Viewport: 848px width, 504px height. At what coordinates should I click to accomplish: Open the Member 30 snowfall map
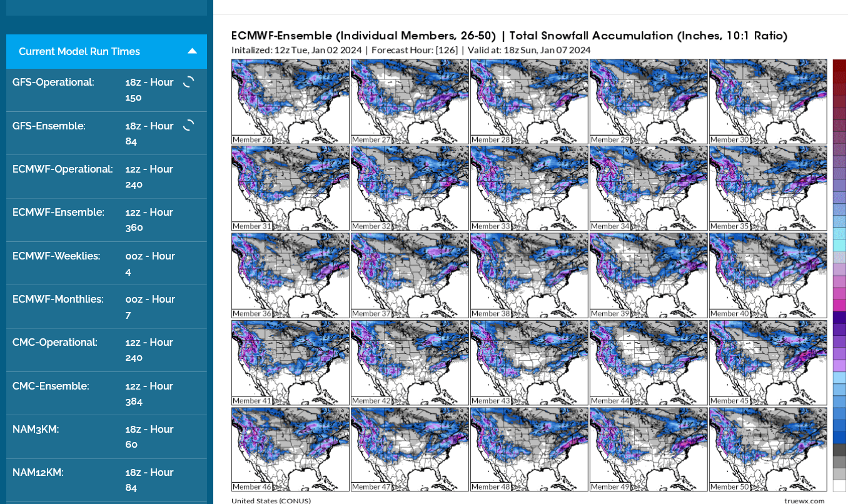(x=767, y=101)
